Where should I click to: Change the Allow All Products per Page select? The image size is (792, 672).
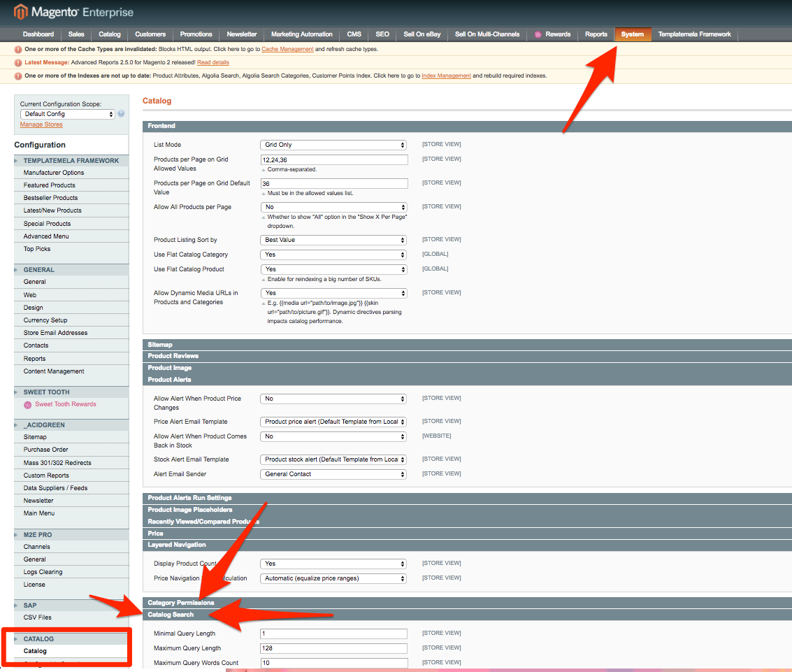[x=333, y=207]
